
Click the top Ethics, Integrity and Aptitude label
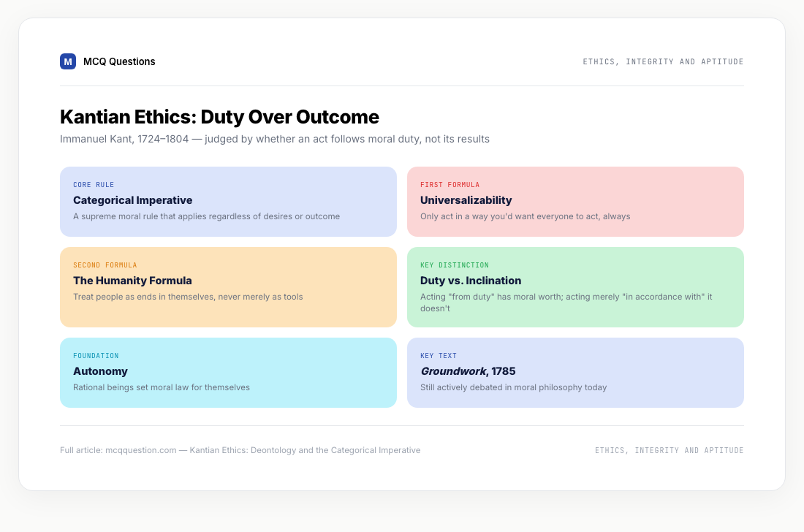(663, 61)
